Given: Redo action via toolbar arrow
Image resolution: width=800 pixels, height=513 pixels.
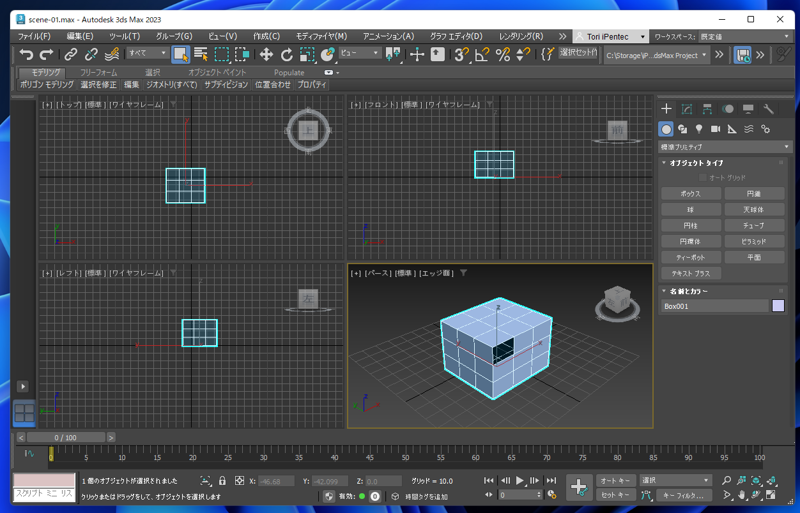Looking at the screenshot, I should [x=46, y=54].
